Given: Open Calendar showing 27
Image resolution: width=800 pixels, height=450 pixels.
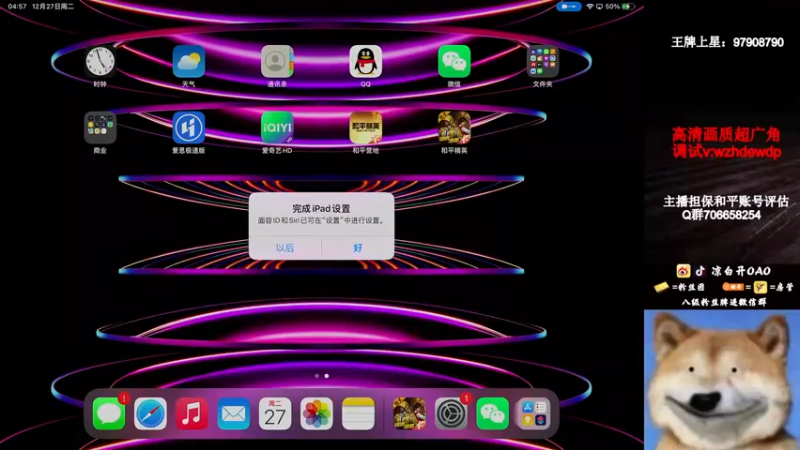Looking at the screenshot, I should pos(275,413).
